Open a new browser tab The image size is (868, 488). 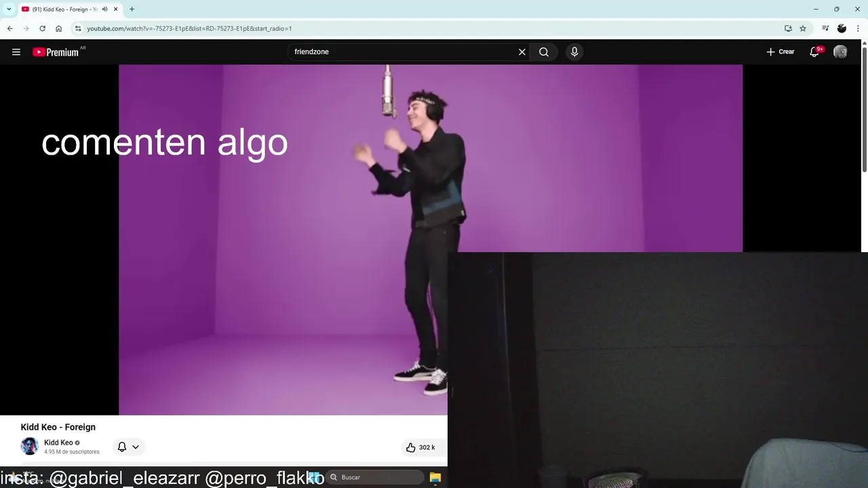pos(132,9)
